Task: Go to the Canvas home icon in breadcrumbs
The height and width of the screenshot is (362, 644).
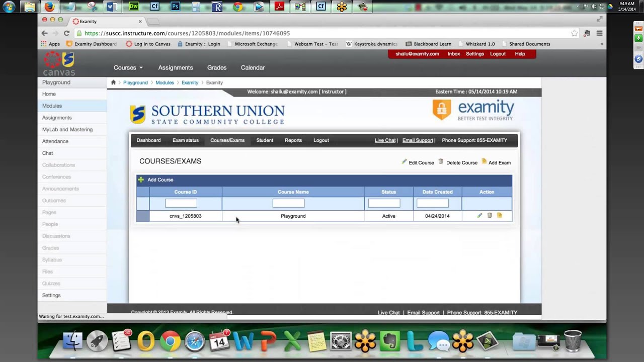Action: (x=113, y=82)
